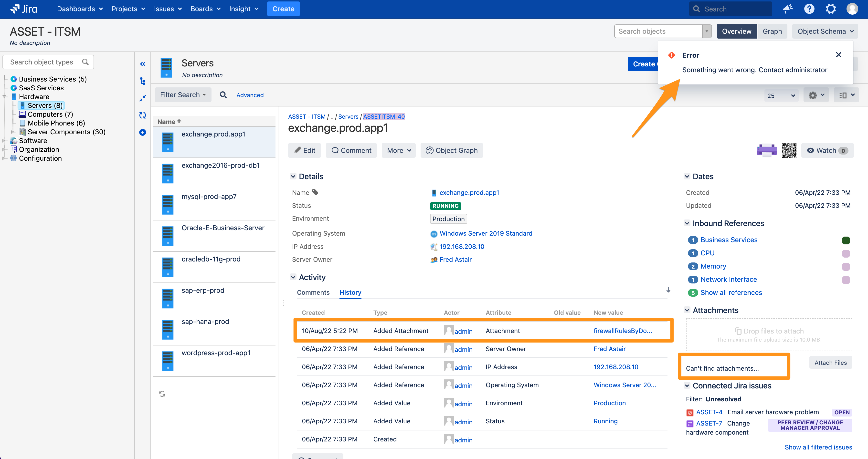
Task: Collapse the Inbound References section
Action: click(x=687, y=223)
